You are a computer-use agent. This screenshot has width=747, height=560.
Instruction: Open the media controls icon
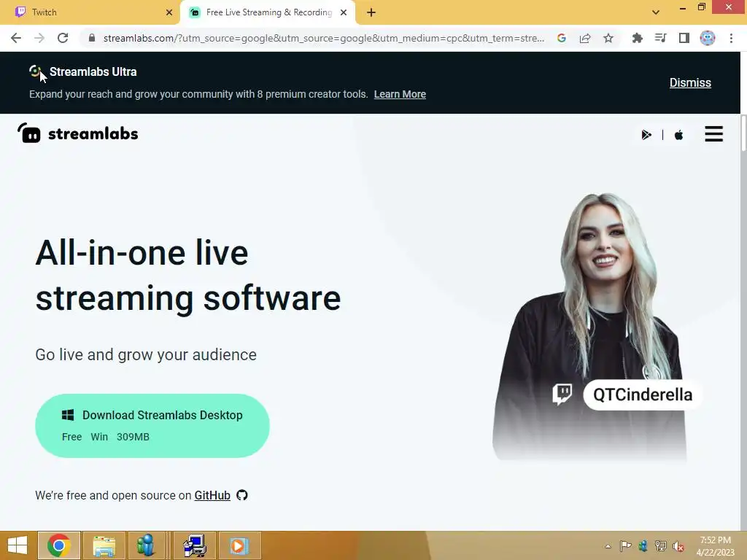coord(660,38)
